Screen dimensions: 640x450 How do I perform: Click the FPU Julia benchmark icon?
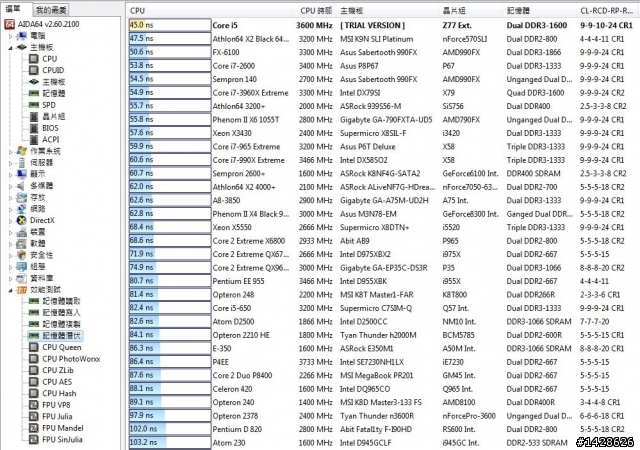pyautogui.click(x=34, y=417)
